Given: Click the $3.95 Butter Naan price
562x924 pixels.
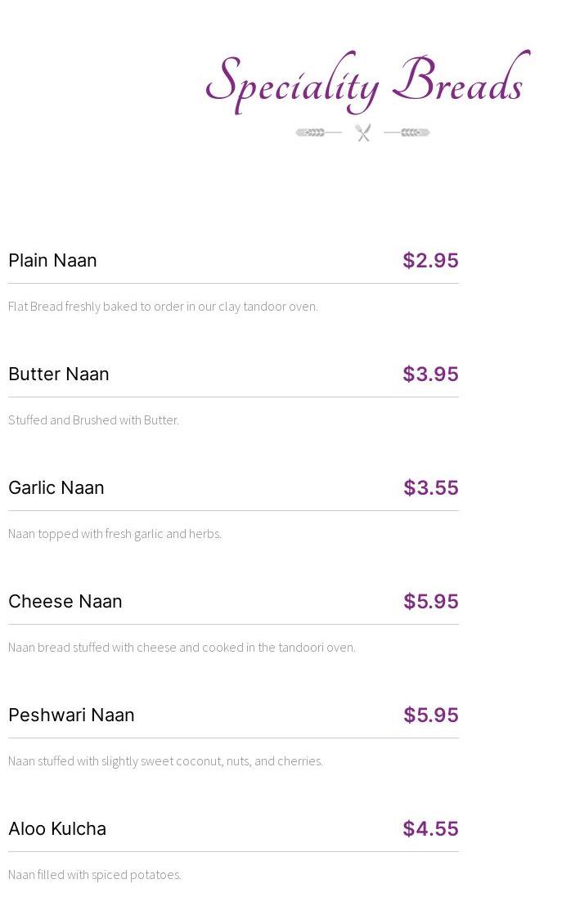Looking at the screenshot, I should (430, 374).
